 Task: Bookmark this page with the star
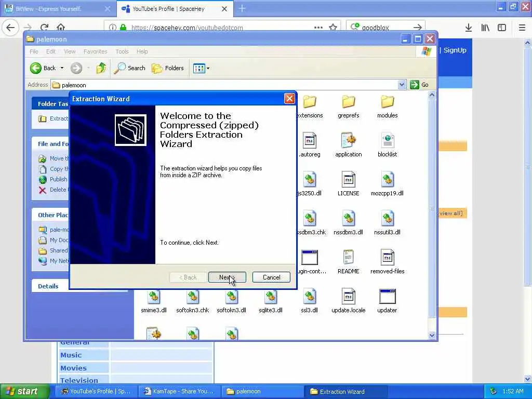pyautogui.click(x=333, y=27)
